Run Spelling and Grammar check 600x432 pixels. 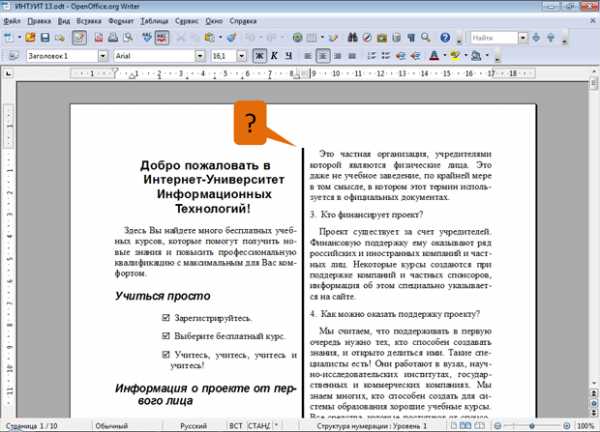147,37
